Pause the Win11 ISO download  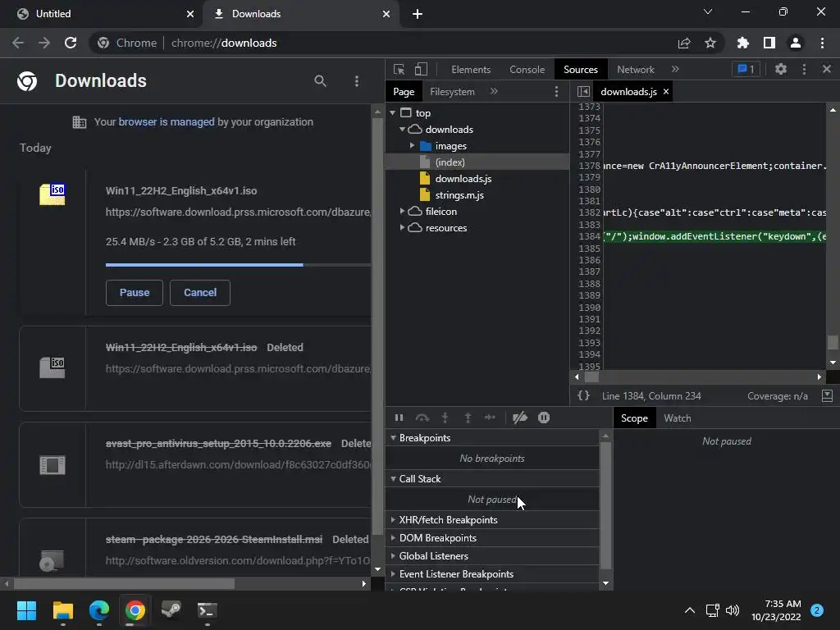click(x=135, y=293)
